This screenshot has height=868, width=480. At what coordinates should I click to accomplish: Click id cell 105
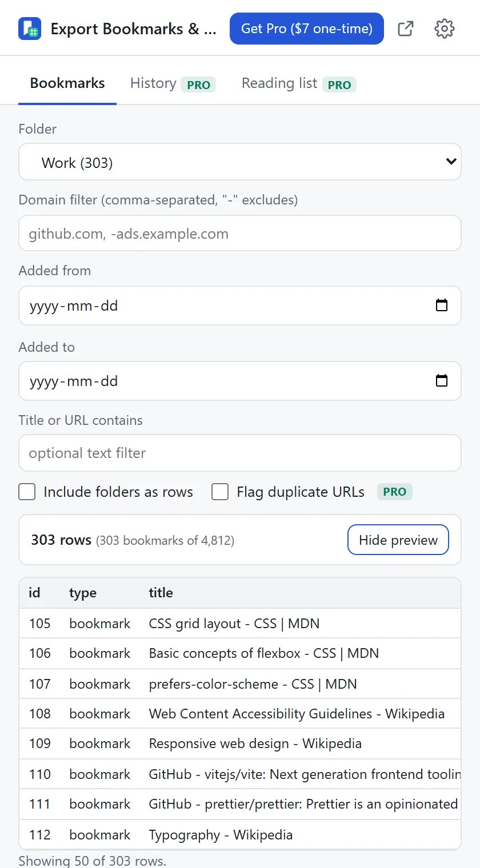pyautogui.click(x=40, y=623)
